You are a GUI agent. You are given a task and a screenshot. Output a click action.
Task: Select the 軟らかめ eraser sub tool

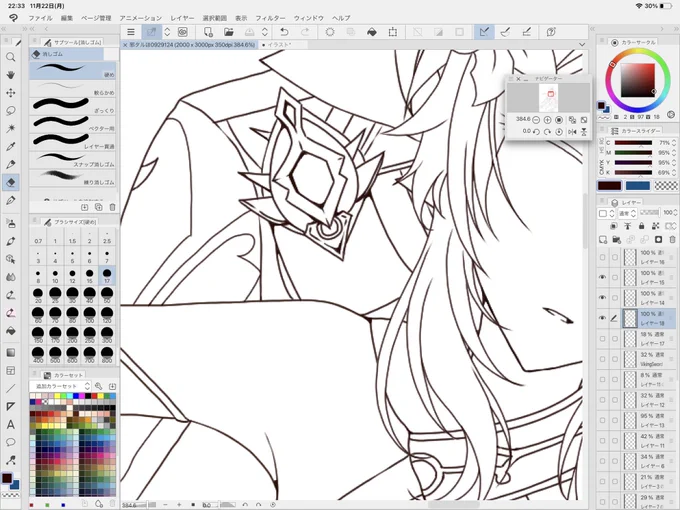click(x=72, y=88)
